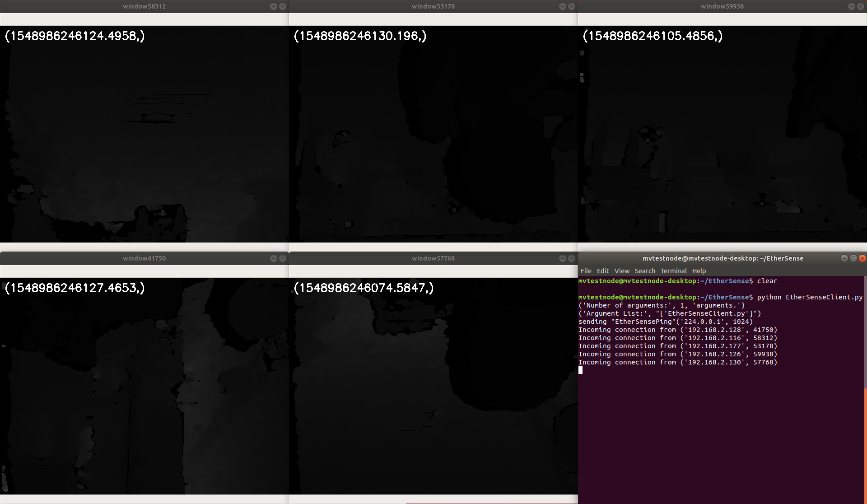Click the terminal cursor block
The image size is (867, 504).
click(x=581, y=370)
